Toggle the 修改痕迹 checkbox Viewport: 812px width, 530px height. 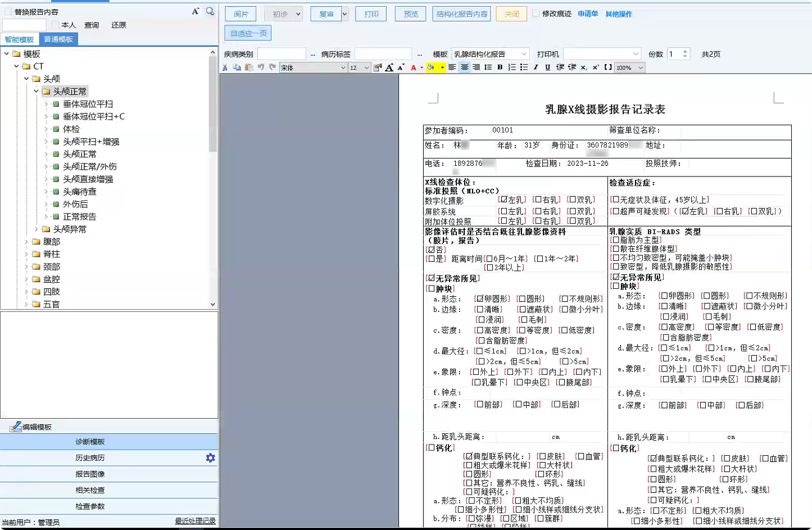click(536, 13)
